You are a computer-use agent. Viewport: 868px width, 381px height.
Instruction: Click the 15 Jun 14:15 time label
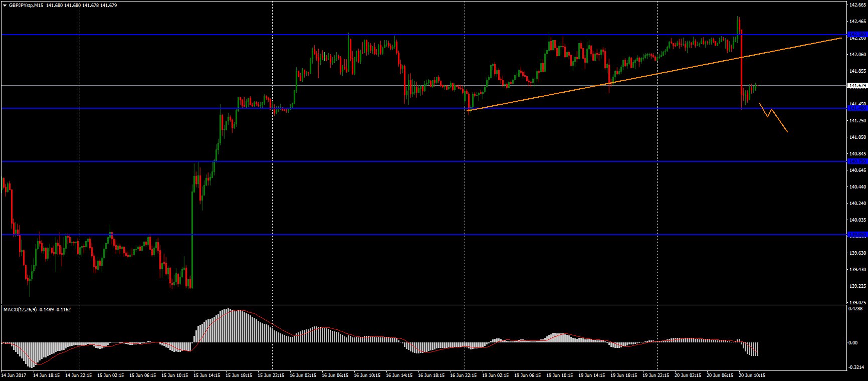tap(207, 375)
